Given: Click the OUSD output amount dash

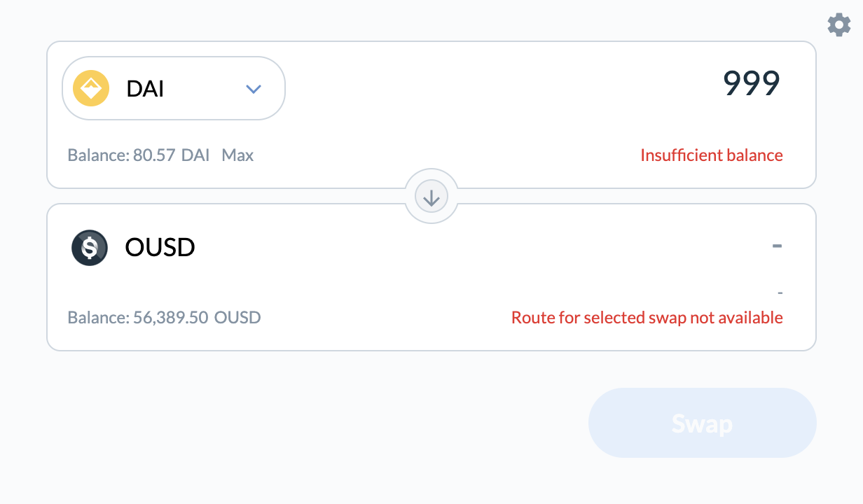Looking at the screenshot, I should [x=777, y=246].
